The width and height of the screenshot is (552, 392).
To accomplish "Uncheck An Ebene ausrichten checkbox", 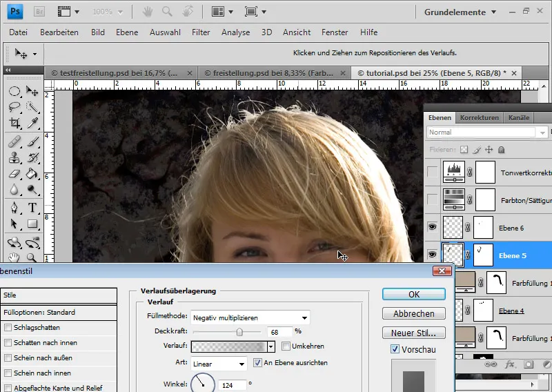I will point(257,363).
